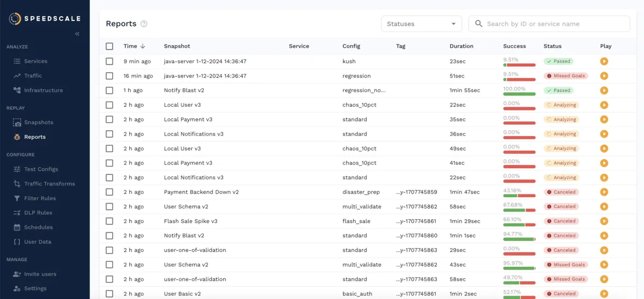Check the 16 min ago row checkbox
This screenshot has height=299, width=644.
tap(109, 76)
